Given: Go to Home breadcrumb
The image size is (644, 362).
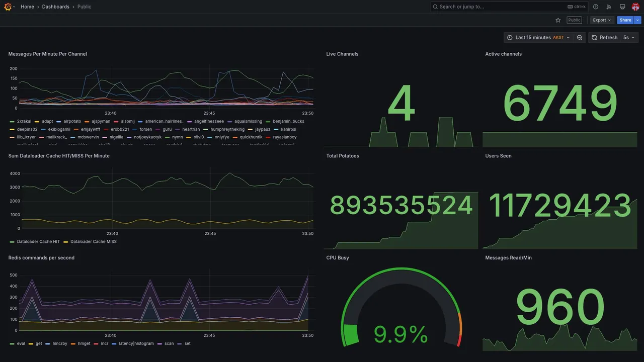Looking at the screenshot, I should (27, 7).
